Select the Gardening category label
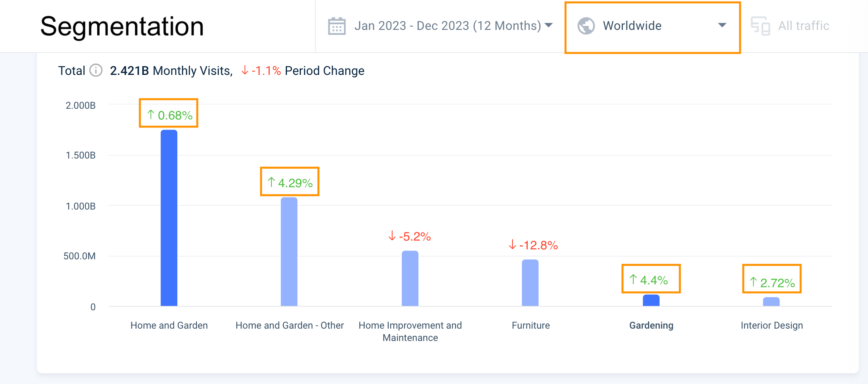This screenshot has height=384, width=868. point(651,325)
